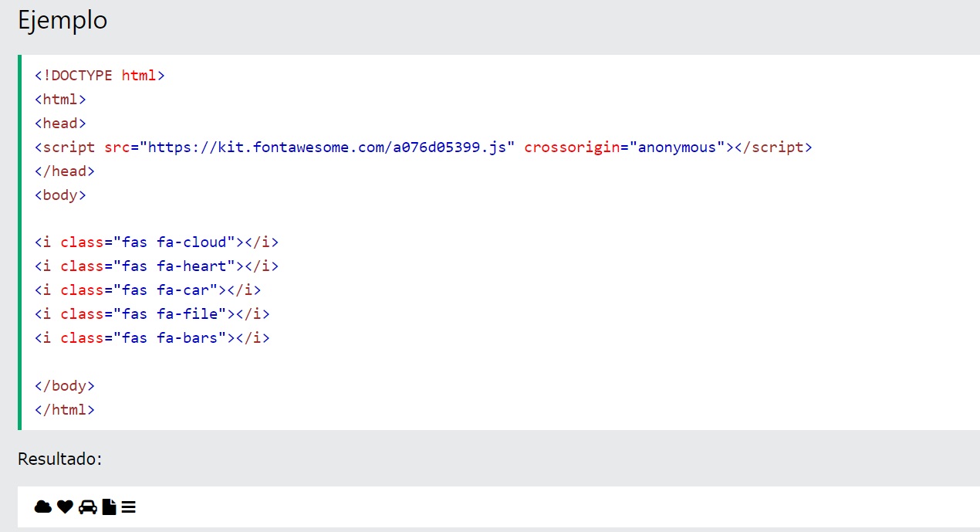The width and height of the screenshot is (980, 532).
Task: Click the "fas fa-heart" class value
Action: [175, 266]
